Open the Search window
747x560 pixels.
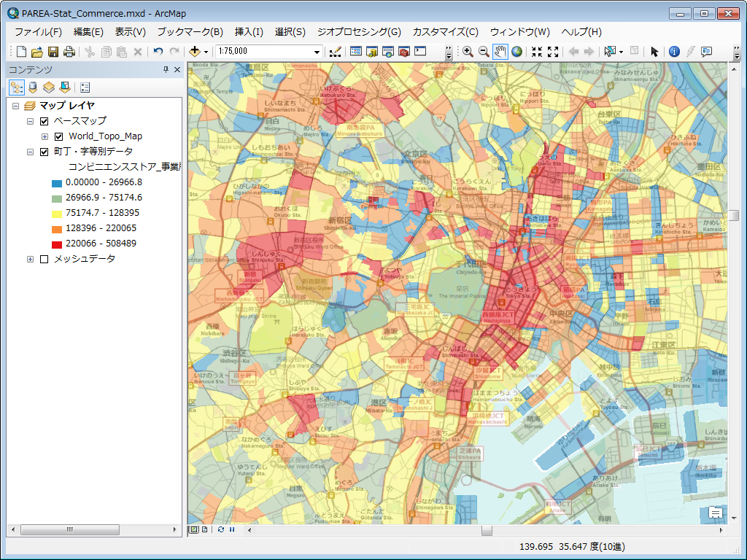click(388, 52)
